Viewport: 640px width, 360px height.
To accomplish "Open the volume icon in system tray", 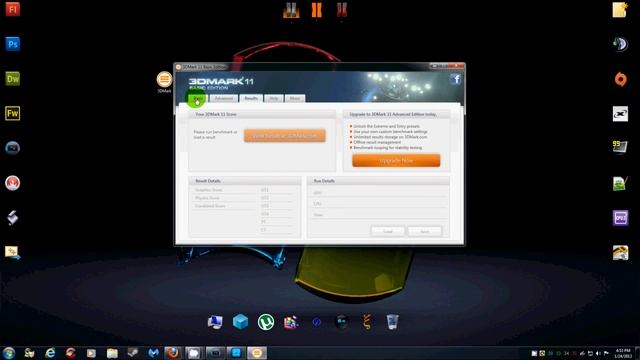I will pyautogui.click(x=598, y=353).
